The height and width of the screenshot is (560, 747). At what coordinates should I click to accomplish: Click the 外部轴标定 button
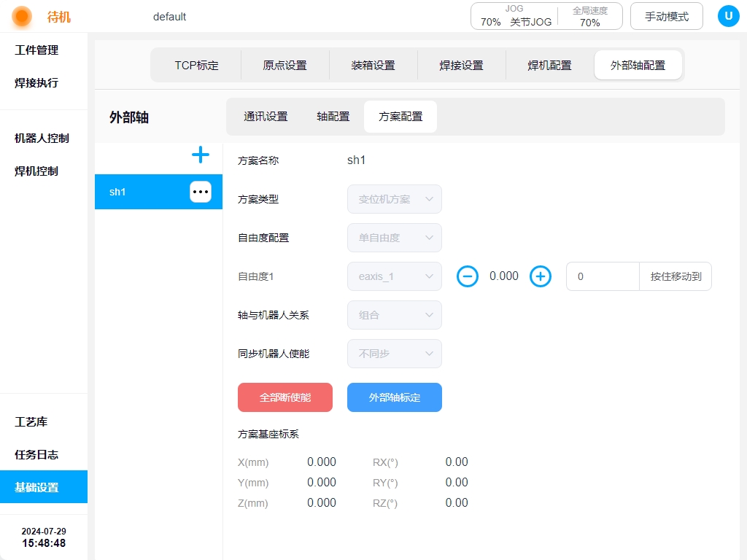[x=394, y=397]
